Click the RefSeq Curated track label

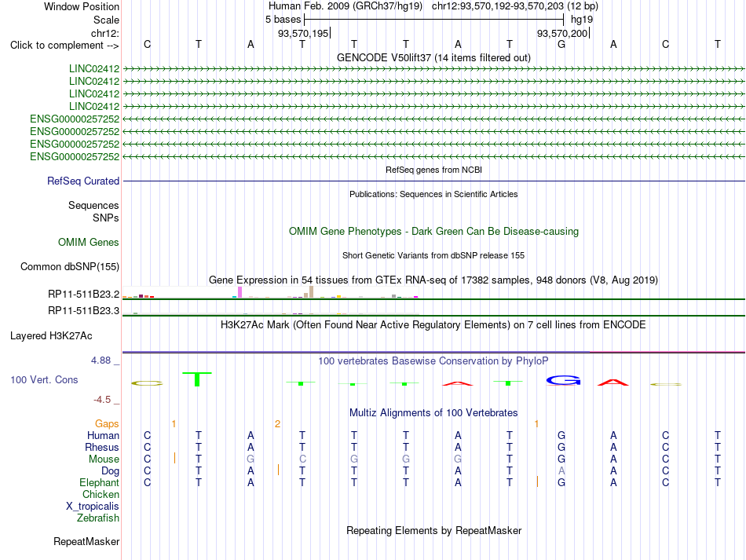83,181
